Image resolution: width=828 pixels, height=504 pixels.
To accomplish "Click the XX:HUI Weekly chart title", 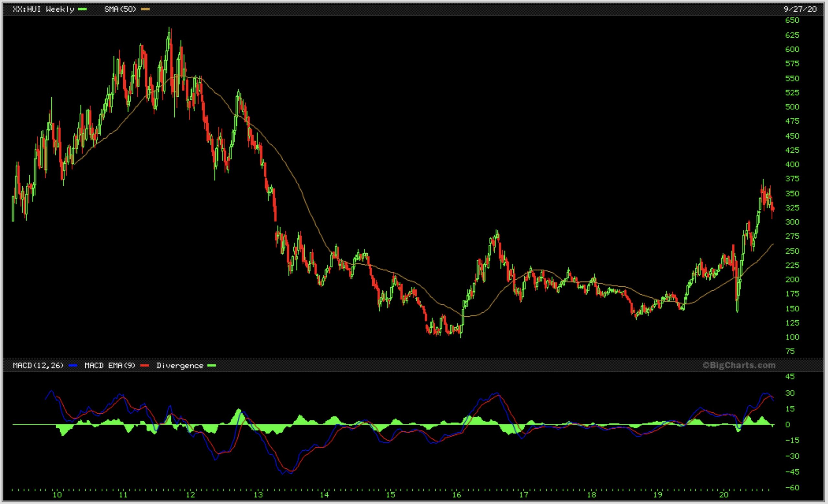I will point(43,9).
